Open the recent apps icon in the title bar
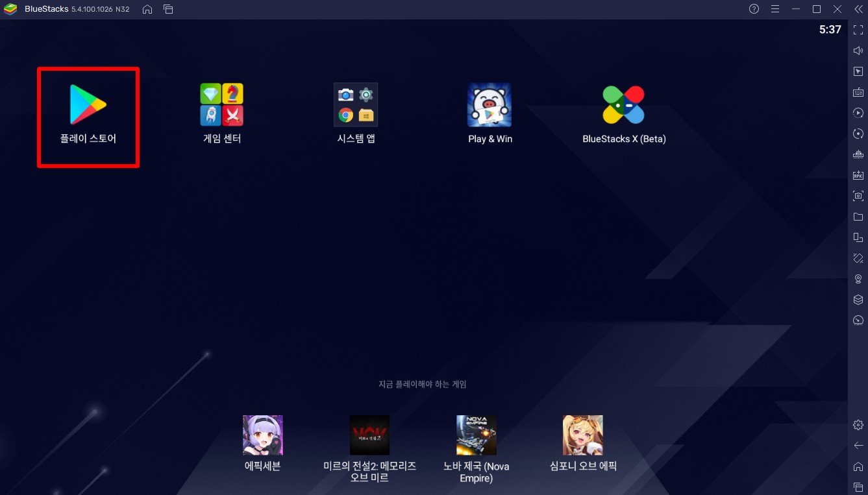Image resolution: width=868 pixels, height=495 pixels. click(x=168, y=9)
